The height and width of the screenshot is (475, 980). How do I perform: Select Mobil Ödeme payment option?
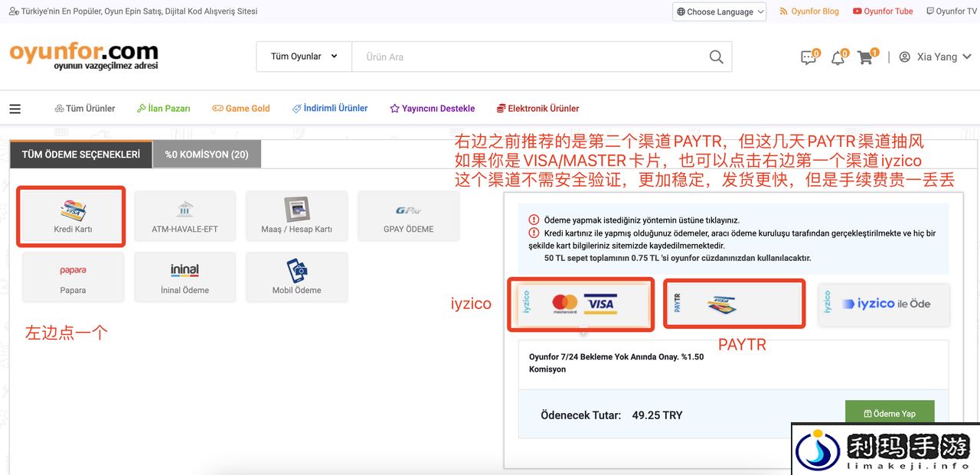tap(296, 278)
